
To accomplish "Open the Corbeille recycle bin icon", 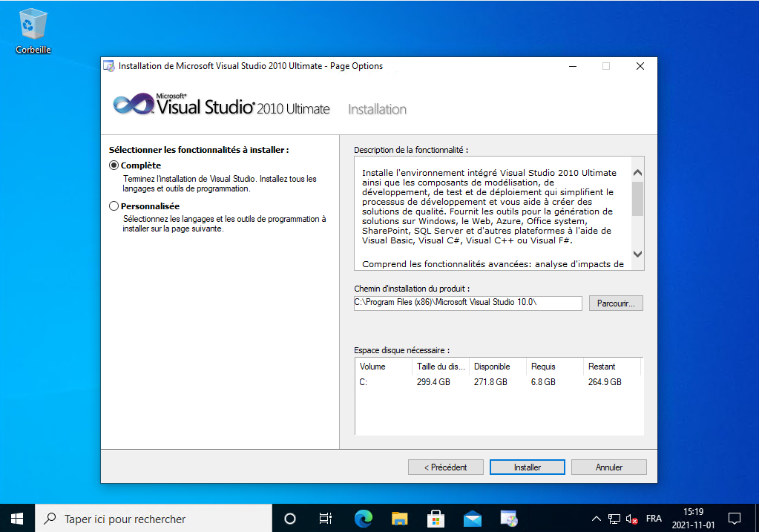I will click(33, 30).
